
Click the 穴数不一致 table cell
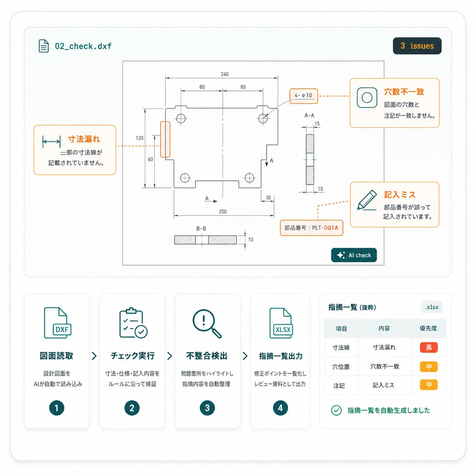pyautogui.click(x=385, y=366)
